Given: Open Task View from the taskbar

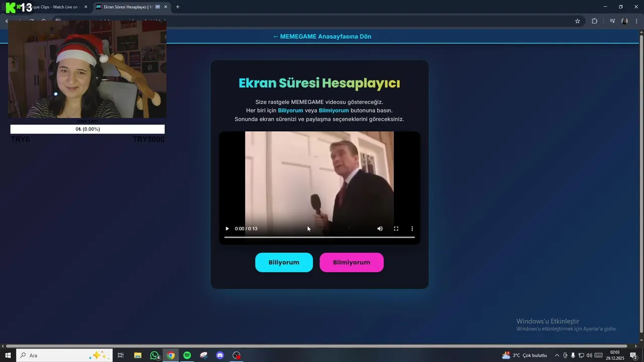Looking at the screenshot, I should click(121, 355).
